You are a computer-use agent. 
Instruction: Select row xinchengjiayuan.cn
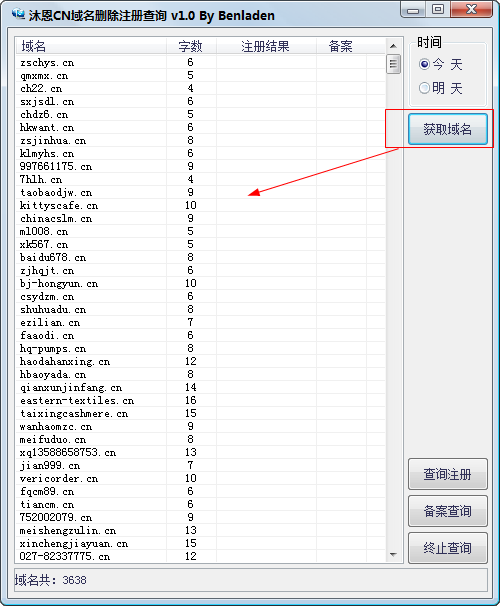(x=201, y=543)
